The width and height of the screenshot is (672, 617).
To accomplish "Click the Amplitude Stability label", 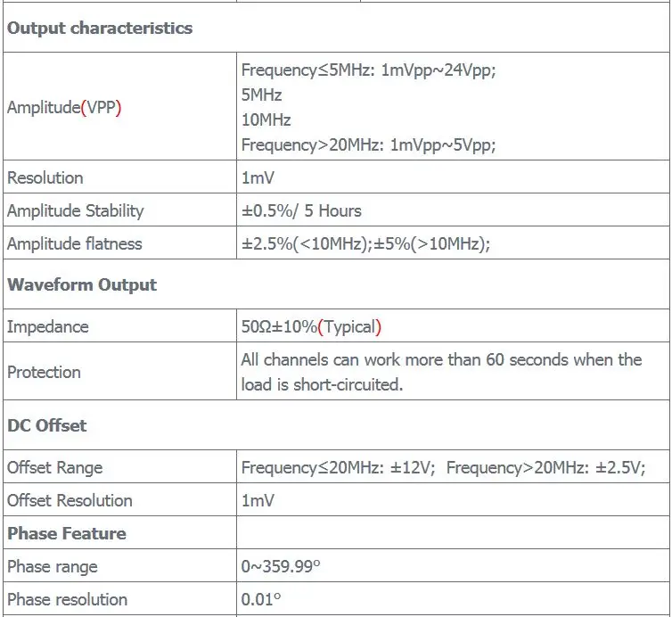I will [x=75, y=210].
